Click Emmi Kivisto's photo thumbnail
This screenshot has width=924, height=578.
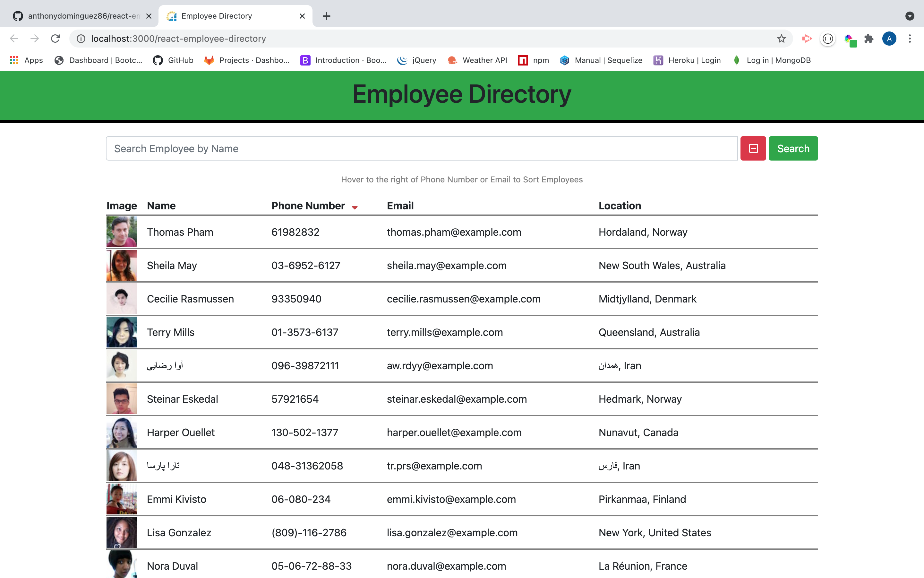click(x=122, y=499)
